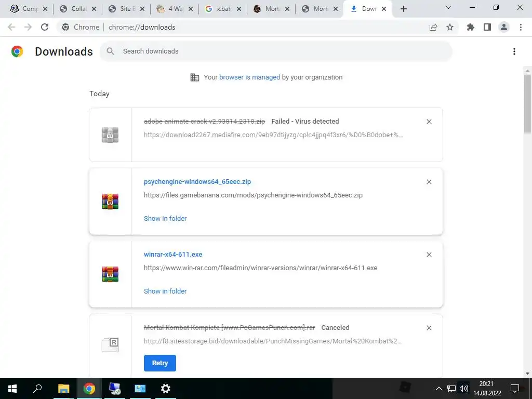Go back with the browser back arrow
The image size is (532, 399).
pos(11,27)
